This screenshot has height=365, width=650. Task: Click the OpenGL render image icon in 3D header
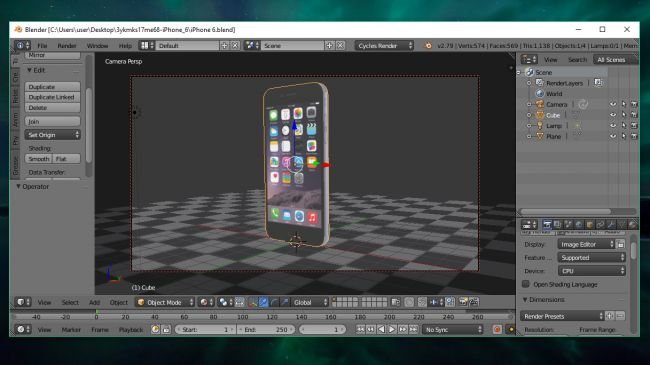[x=463, y=302]
